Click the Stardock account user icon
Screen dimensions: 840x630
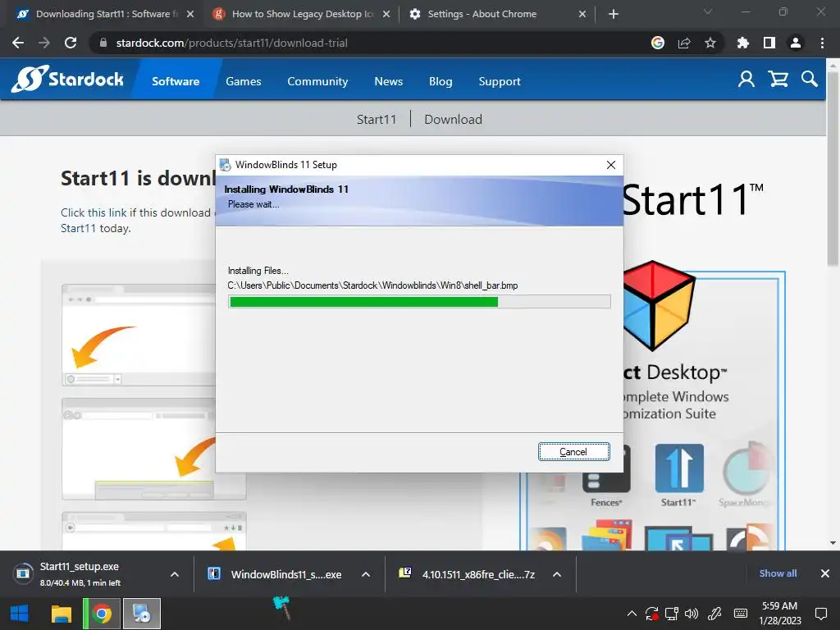[746, 80]
